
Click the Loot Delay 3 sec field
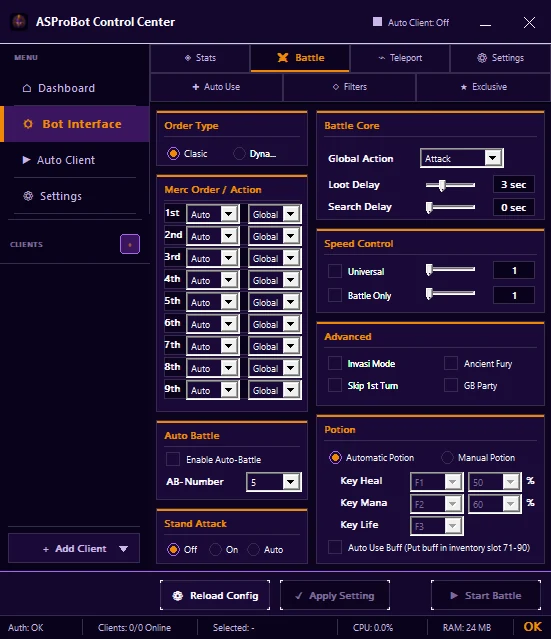pos(514,185)
